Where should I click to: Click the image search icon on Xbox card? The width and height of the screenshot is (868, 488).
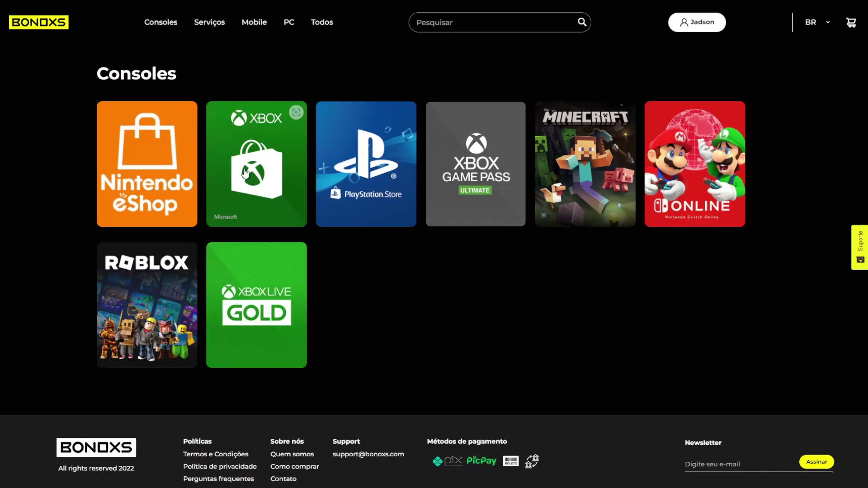click(x=296, y=112)
